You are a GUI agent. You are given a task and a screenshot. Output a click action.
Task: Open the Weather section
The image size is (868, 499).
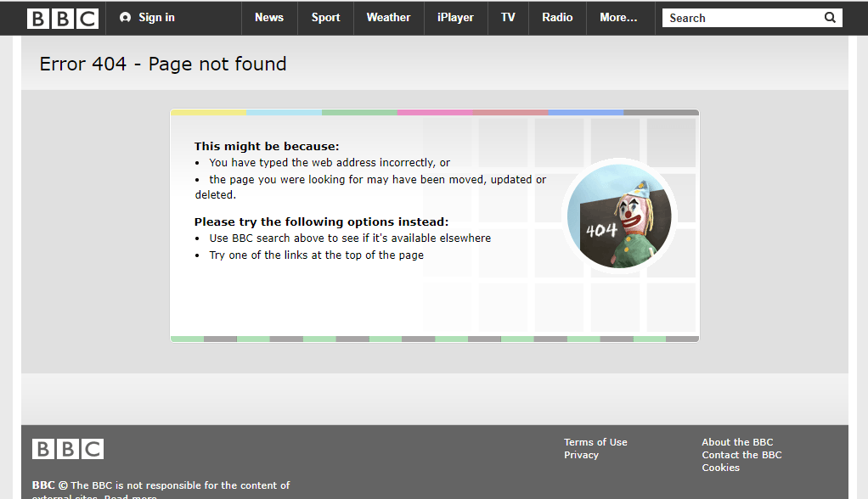[389, 18]
